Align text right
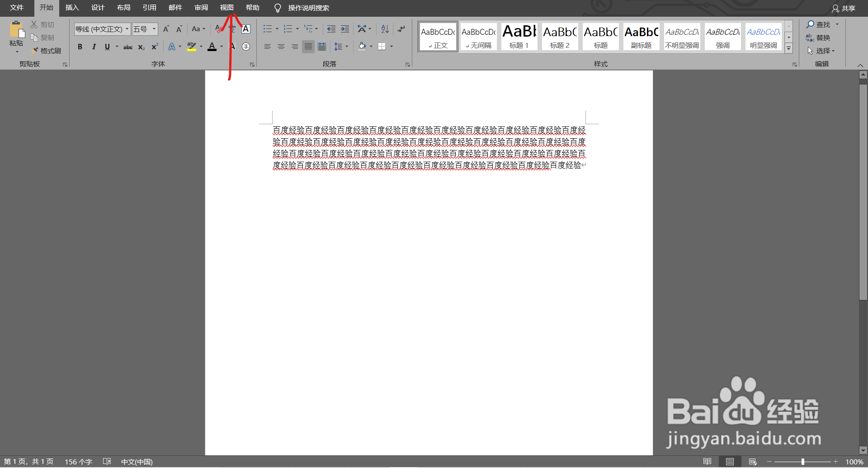The height and width of the screenshot is (468, 868). [x=295, y=47]
